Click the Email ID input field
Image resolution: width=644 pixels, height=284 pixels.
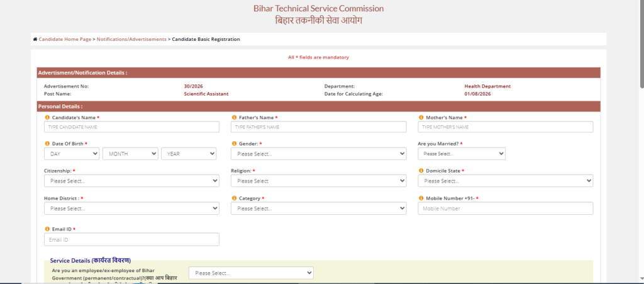(131, 240)
